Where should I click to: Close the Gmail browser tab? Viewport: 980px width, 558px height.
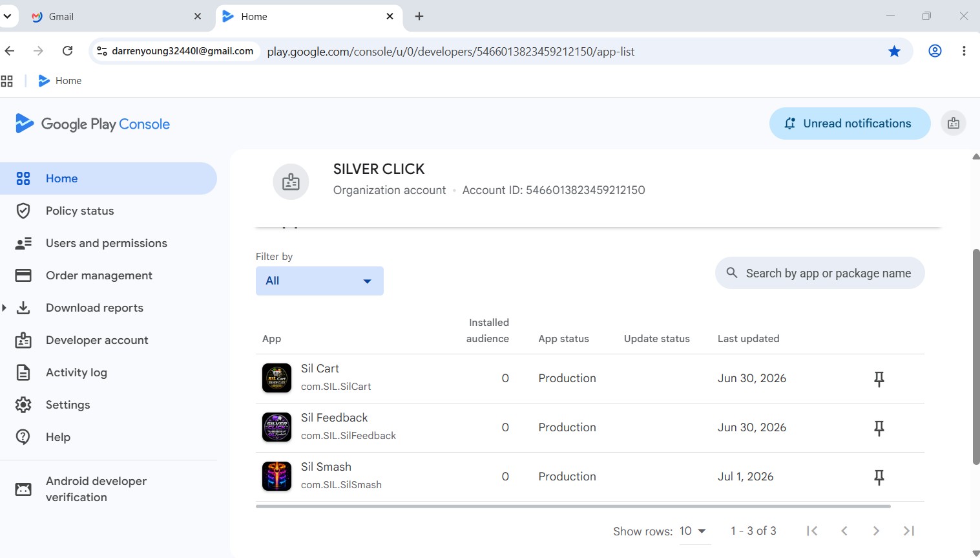coord(198,16)
